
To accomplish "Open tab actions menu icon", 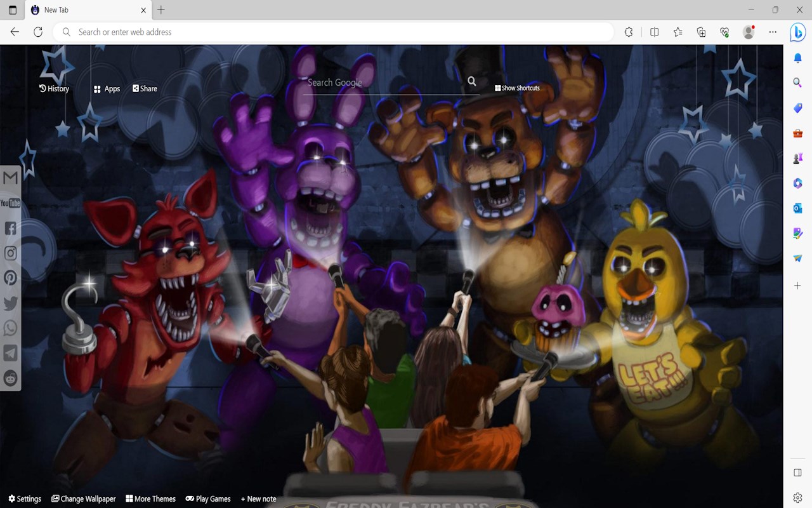I will click(13, 10).
